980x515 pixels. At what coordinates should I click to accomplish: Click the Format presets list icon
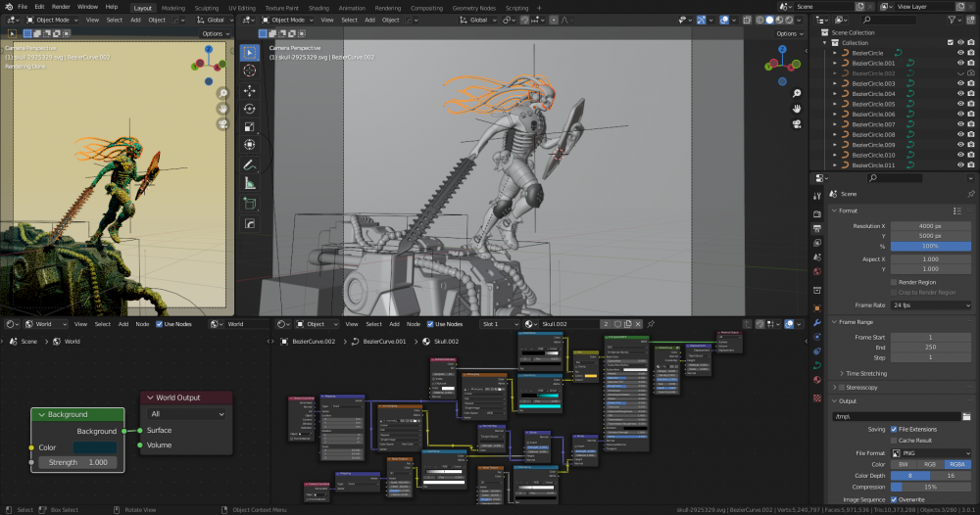(956, 211)
